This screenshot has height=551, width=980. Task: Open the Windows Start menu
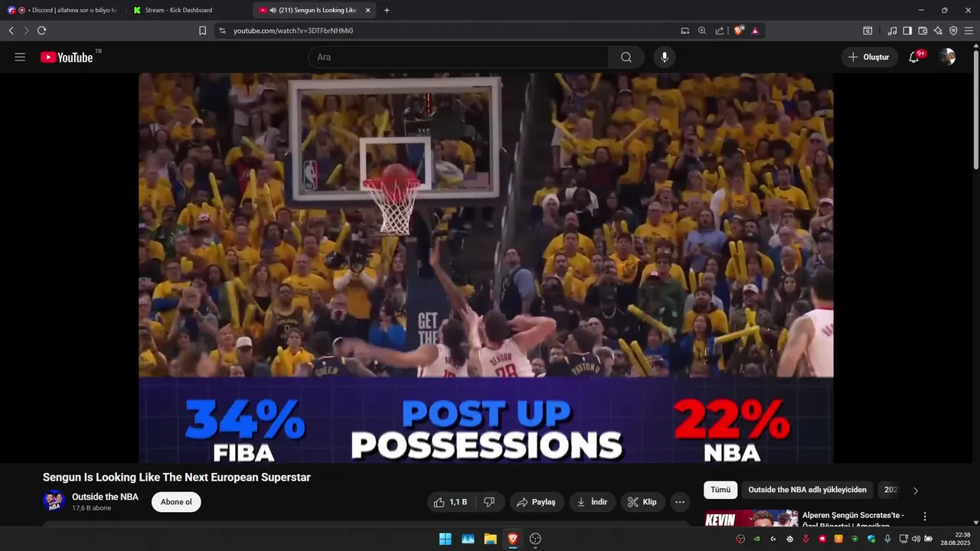coord(445,539)
